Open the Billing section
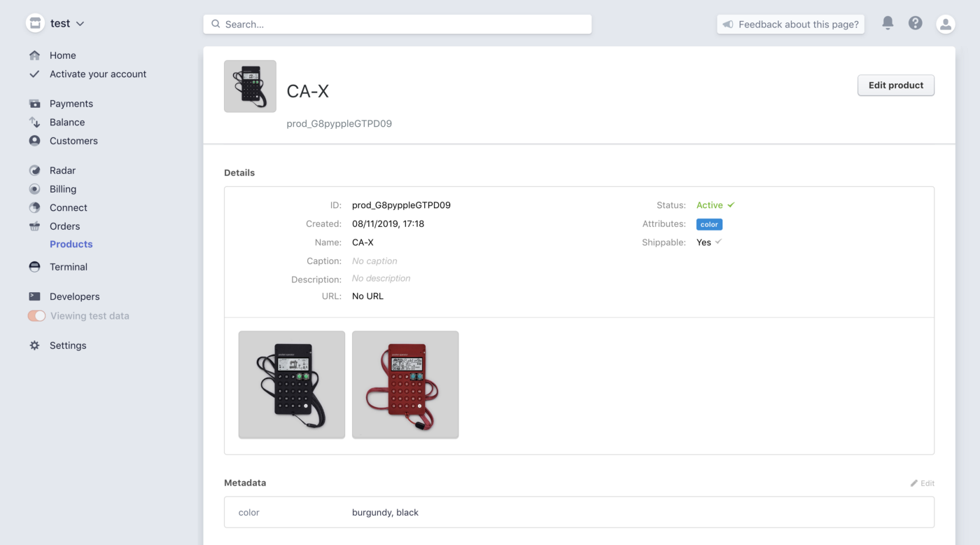 [x=63, y=188]
